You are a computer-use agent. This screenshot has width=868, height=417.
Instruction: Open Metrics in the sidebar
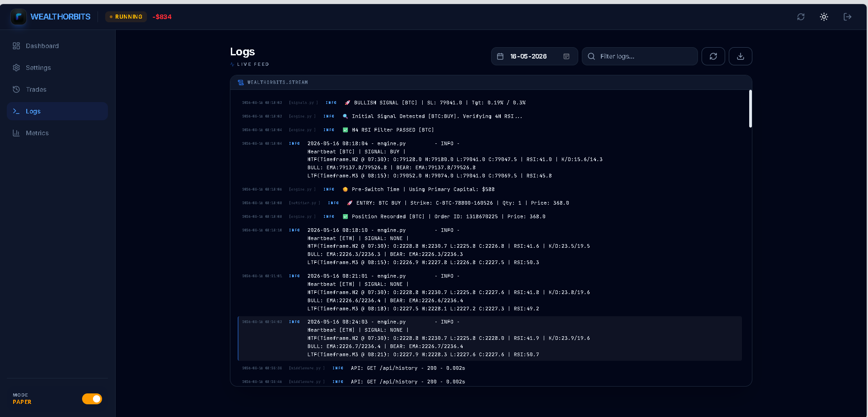pos(57,133)
